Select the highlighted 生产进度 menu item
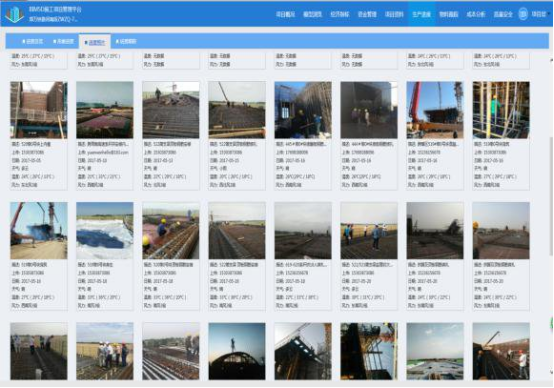Image resolution: width=554 pixels, height=388 pixels. [x=422, y=14]
